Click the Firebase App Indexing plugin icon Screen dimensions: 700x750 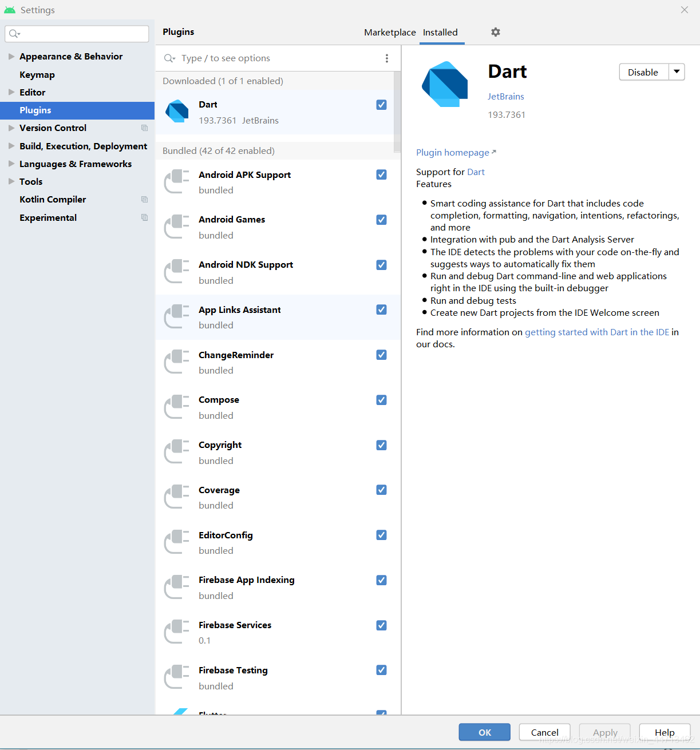[177, 588]
